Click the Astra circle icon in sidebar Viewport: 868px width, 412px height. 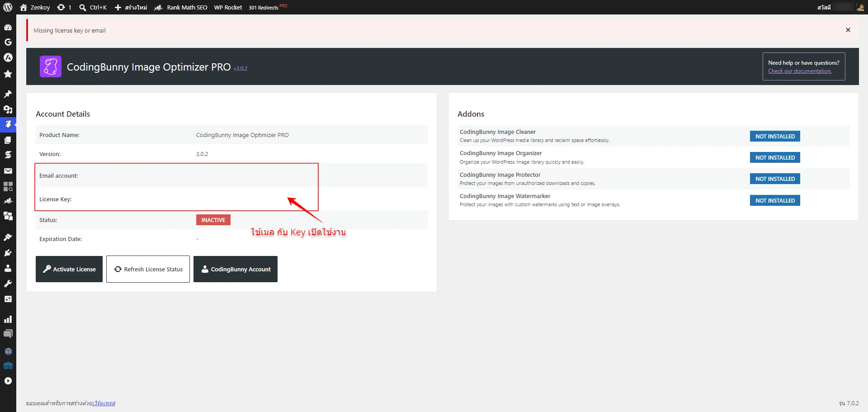point(8,57)
